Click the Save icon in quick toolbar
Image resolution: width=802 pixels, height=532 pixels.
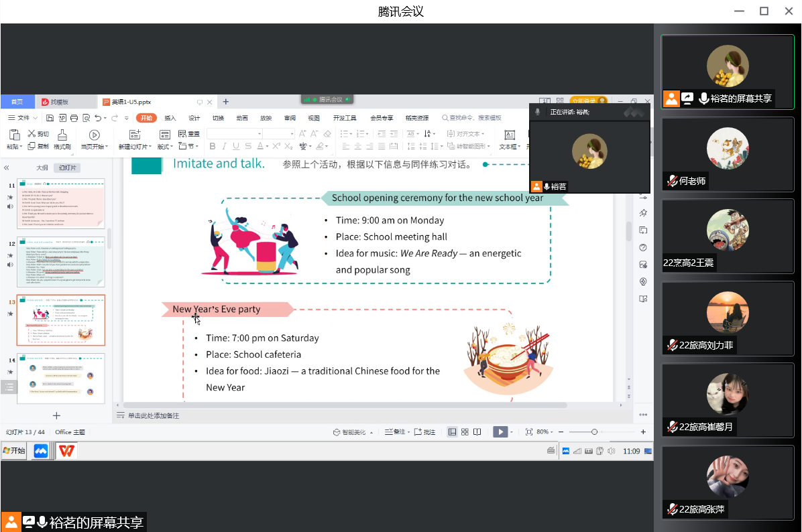pyautogui.click(x=50, y=118)
